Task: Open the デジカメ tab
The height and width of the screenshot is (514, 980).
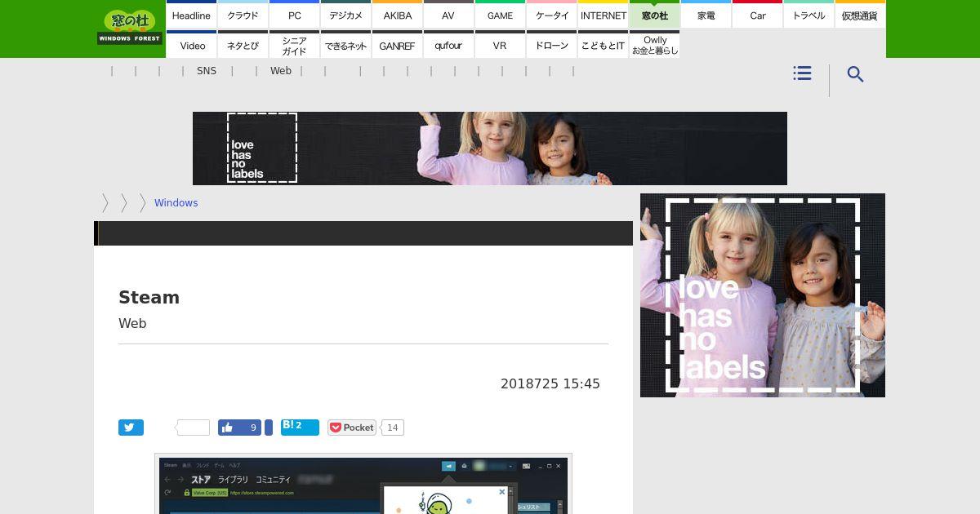Action: pyautogui.click(x=345, y=15)
